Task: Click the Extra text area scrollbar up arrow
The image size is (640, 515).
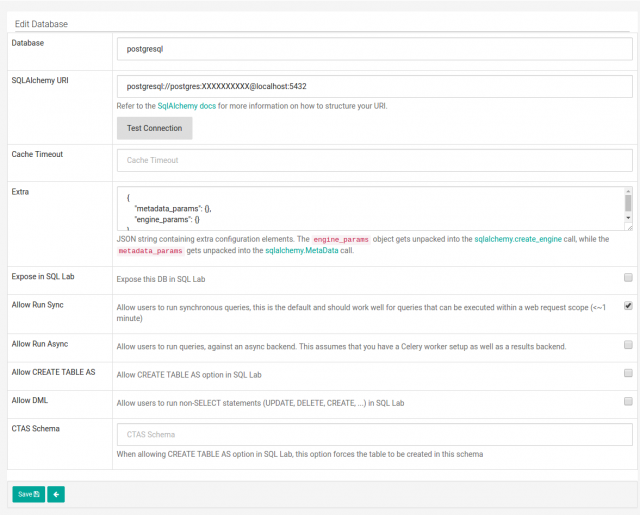Action: [x=628, y=190]
